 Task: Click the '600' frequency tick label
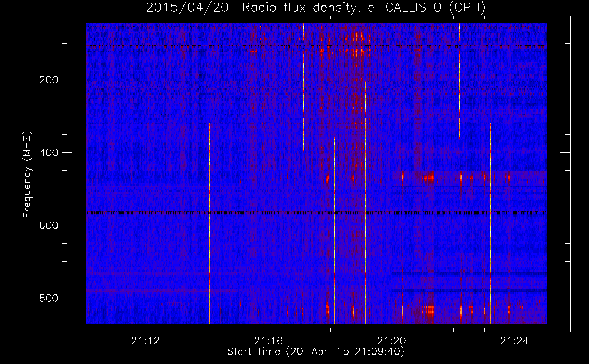pos(48,225)
